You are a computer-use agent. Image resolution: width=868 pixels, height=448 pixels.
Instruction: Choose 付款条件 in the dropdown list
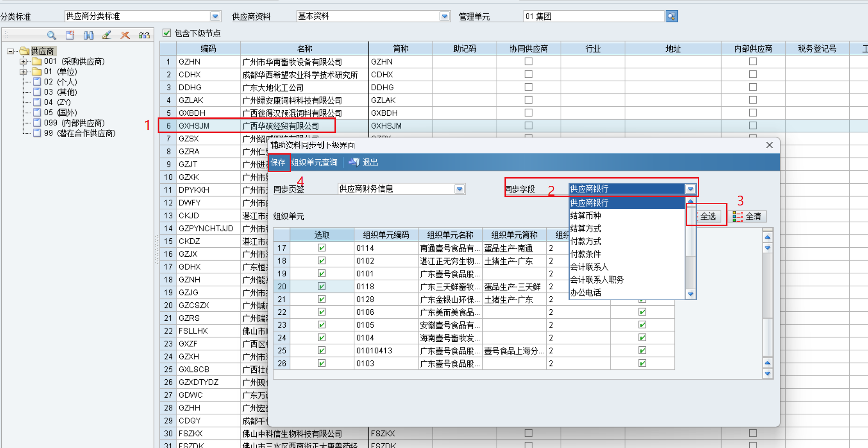[x=586, y=254]
